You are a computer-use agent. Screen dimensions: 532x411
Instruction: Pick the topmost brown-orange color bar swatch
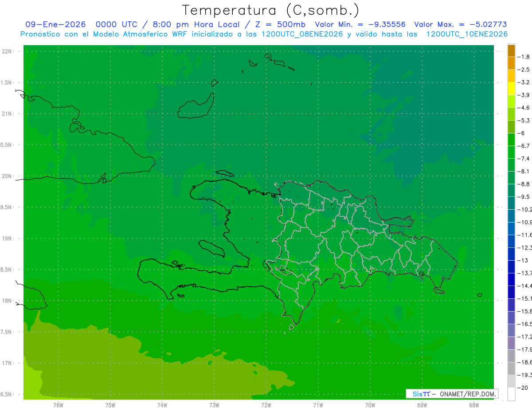click(x=511, y=51)
